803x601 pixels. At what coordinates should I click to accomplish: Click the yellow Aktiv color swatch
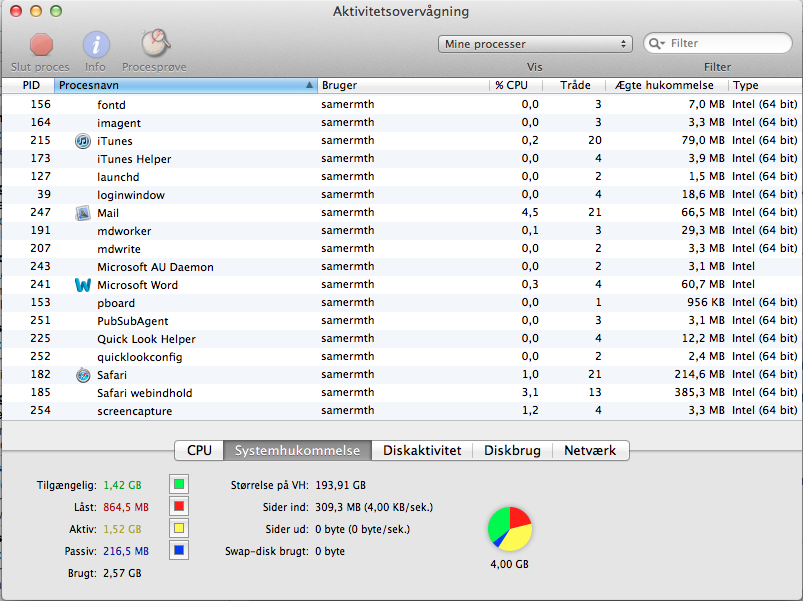(179, 528)
